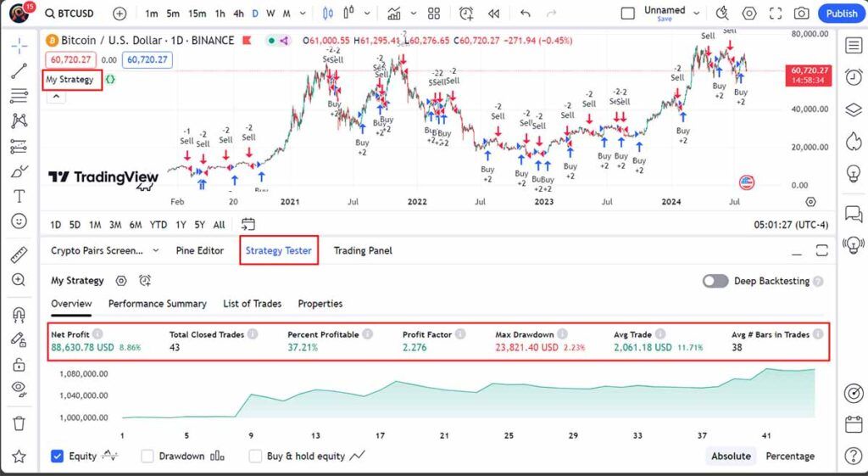Click the blue Publish button
Image resolution: width=868 pixels, height=476 pixels.
pyautogui.click(x=841, y=14)
